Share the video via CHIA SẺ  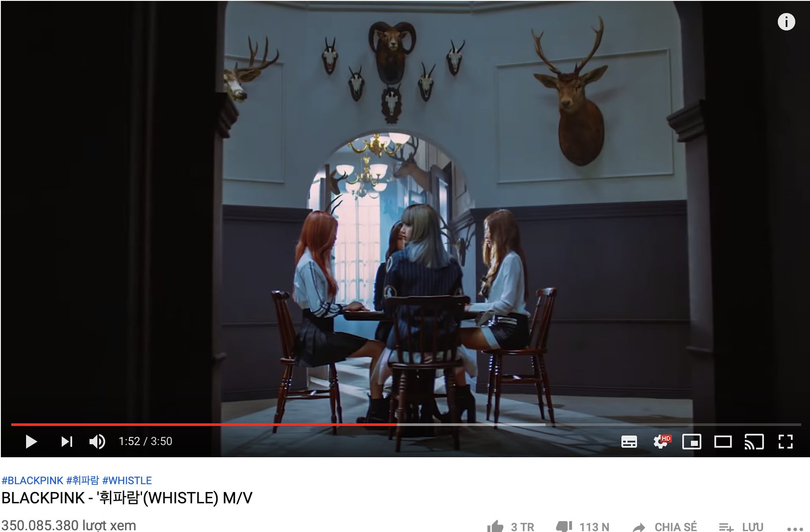(x=665, y=527)
